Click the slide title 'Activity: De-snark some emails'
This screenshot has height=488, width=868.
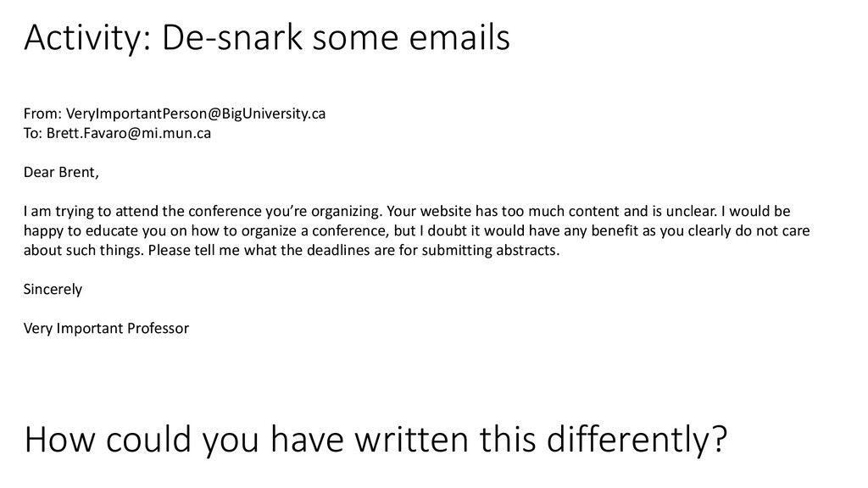267,37
